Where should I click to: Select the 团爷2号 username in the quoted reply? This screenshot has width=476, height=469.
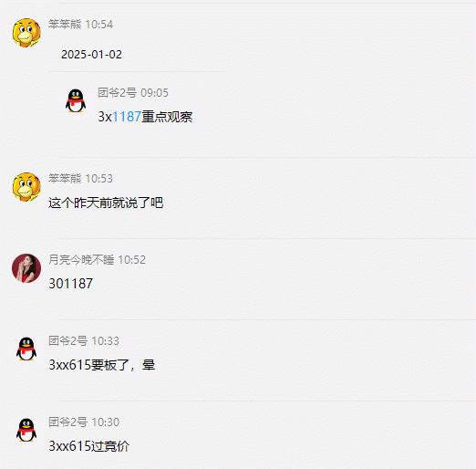click(x=117, y=93)
